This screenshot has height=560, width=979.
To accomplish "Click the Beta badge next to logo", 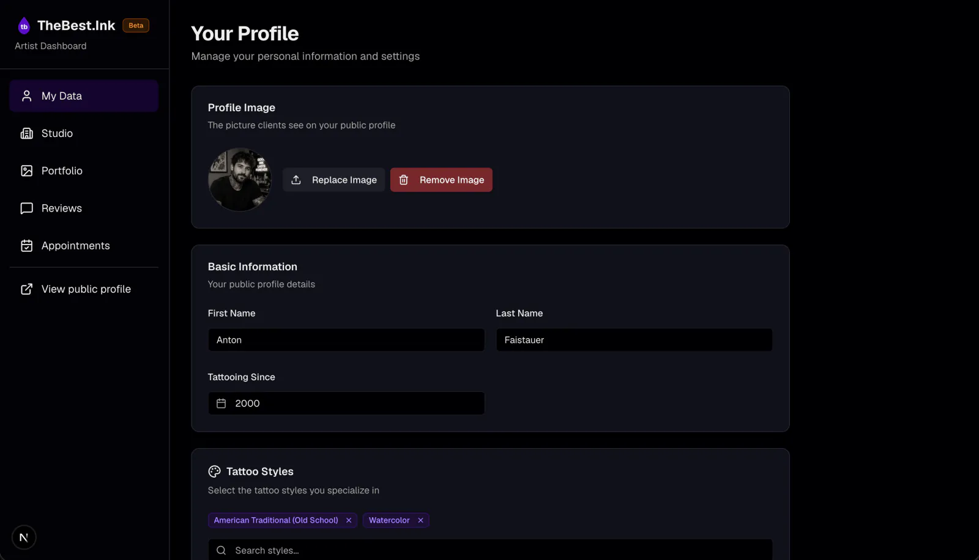I will click(x=136, y=26).
